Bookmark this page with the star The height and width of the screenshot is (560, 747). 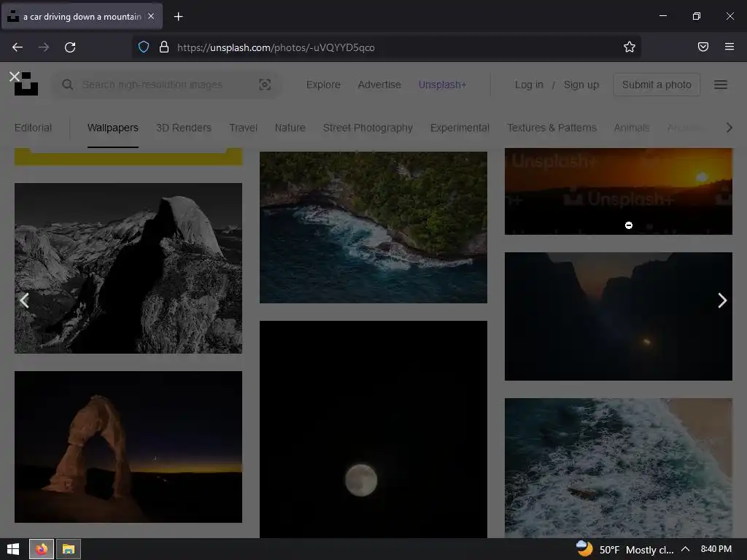tap(630, 47)
